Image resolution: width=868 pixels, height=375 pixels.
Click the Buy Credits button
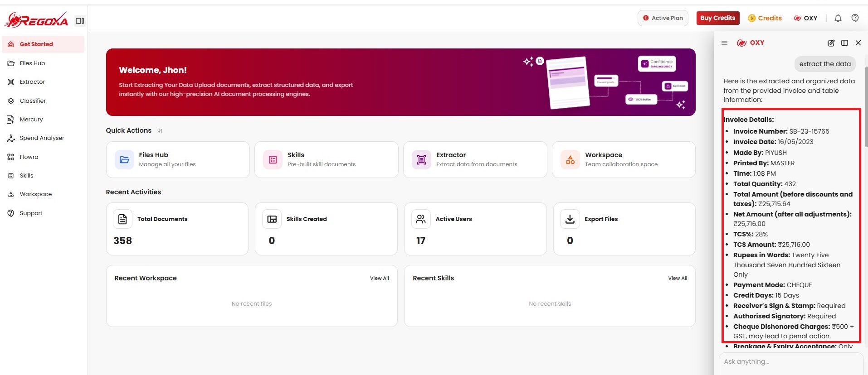coord(718,18)
